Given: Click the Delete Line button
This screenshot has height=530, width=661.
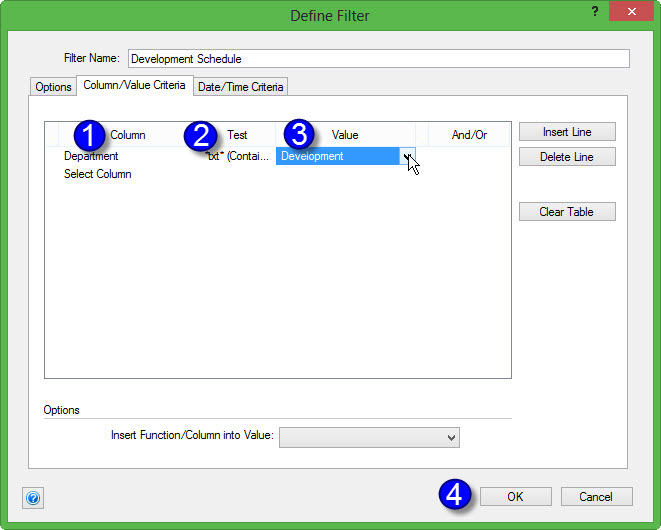Looking at the screenshot, I should (567, 157).
